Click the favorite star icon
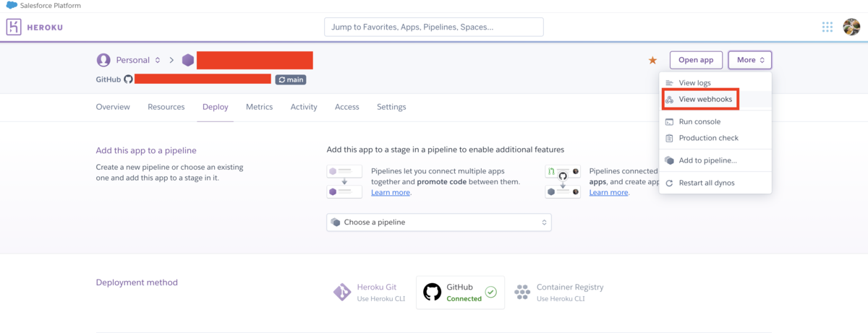 (653, 61)
